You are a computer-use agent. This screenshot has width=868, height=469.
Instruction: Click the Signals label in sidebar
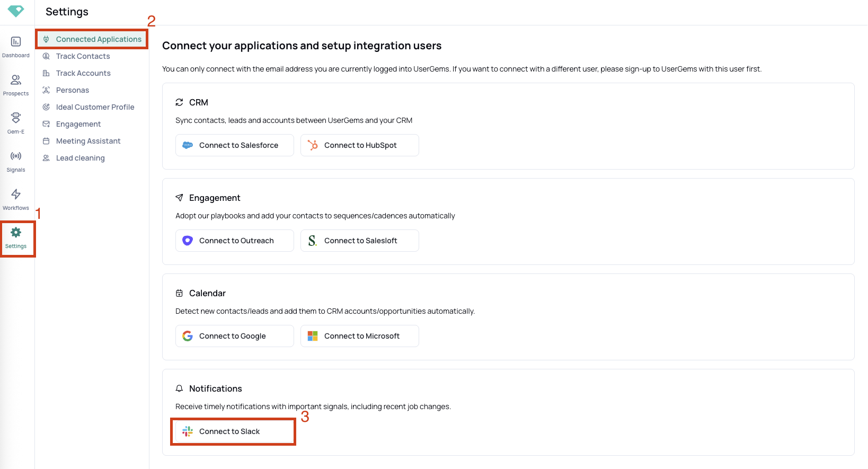click(16, 170)
